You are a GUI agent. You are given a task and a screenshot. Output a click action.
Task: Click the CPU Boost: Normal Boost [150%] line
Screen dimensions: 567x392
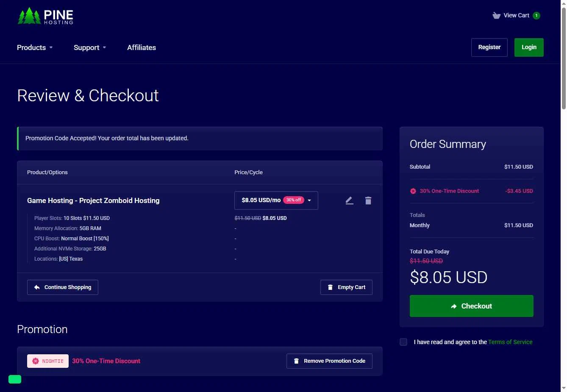pos(72,239)
